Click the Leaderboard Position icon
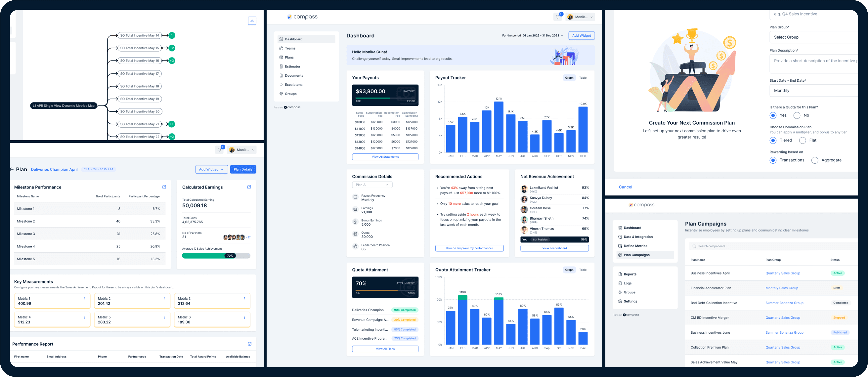868x377 pixels. tap(355, 247)
